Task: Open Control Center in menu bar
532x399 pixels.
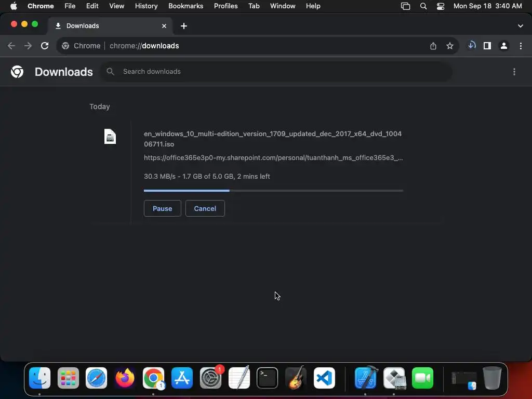Action: pyautogui.click(x=441, y=6)
